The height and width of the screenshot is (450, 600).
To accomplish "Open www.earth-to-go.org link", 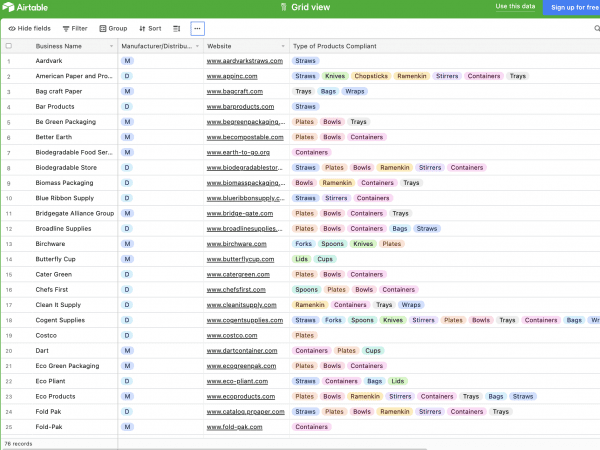I will pos(238,152).
